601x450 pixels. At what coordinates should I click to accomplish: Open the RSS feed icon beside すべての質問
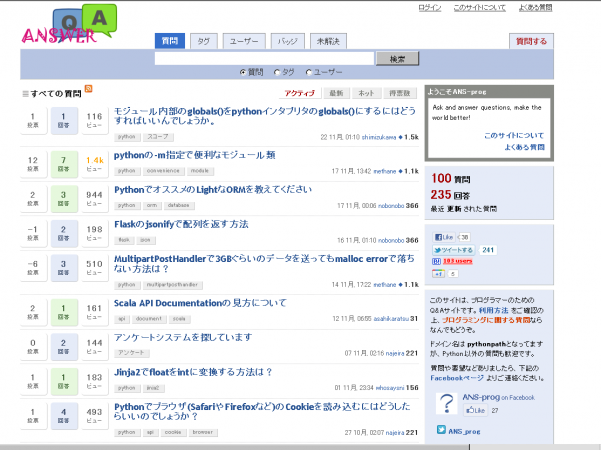click(88, 90)
